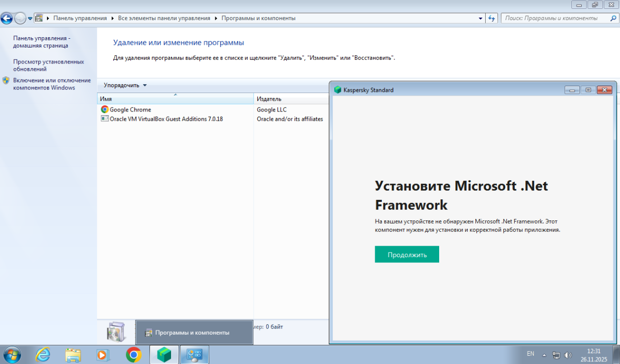Screen dimensions: 620x364
Task: Open the address bar history dropdown
Action: pyautogui.click(x=481, y=18)
